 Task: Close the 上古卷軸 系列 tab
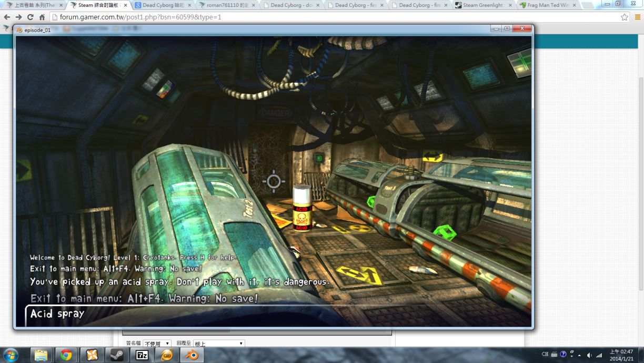(61, 5)
